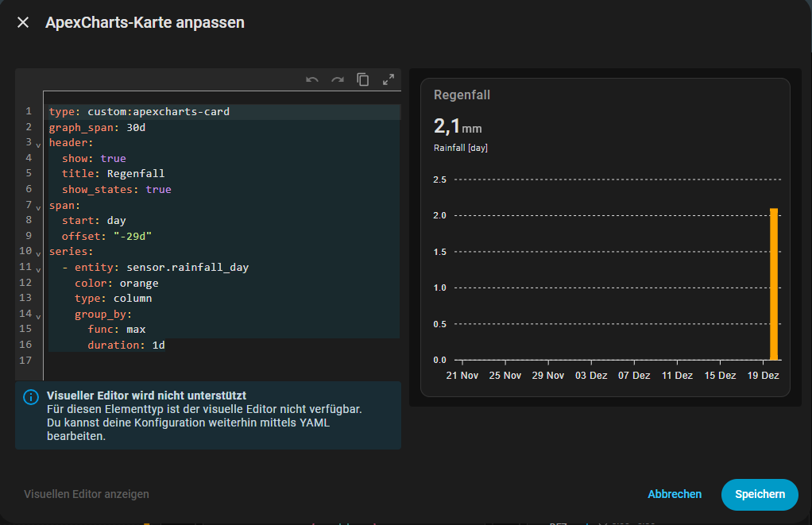Collapse the span section fold arrow
Screen dimensions: 812x525
[38, 207]
